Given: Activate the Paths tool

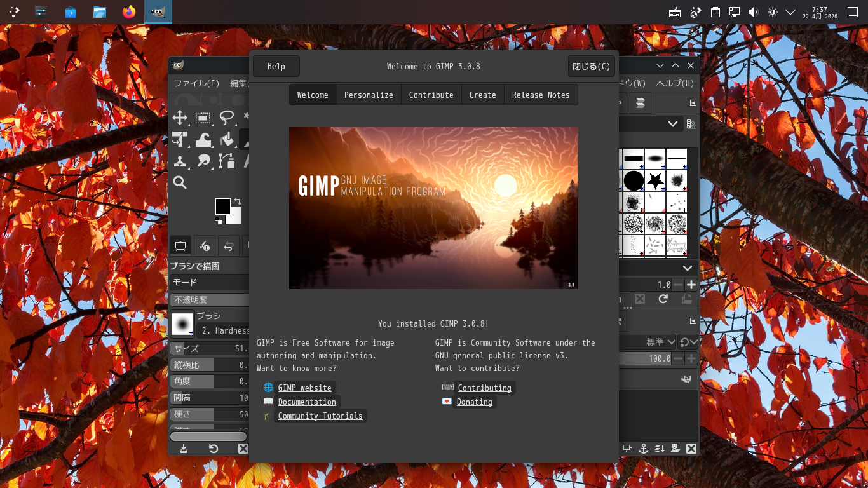Looking at the screenshot, I should coord(227,161).
